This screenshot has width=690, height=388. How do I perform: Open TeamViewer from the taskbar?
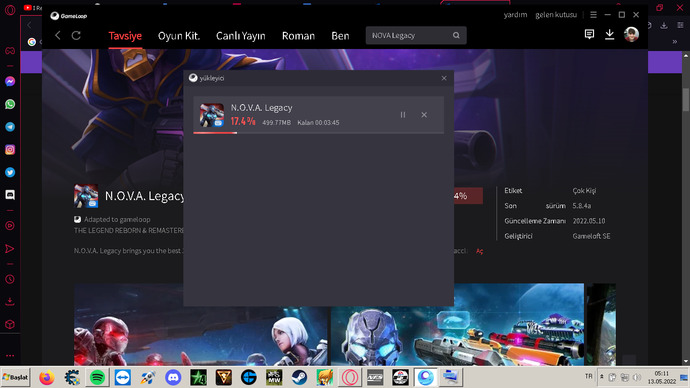pos(123,377)
